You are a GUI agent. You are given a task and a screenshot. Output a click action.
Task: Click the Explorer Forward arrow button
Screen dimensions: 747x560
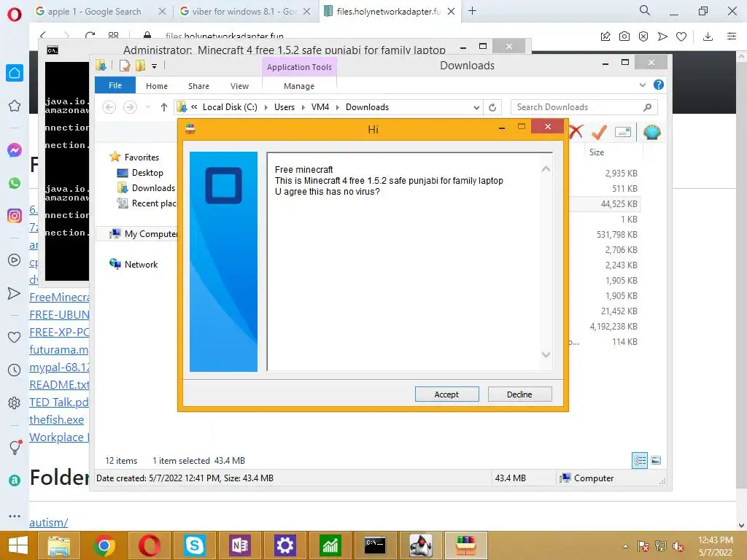click(130, 107)
